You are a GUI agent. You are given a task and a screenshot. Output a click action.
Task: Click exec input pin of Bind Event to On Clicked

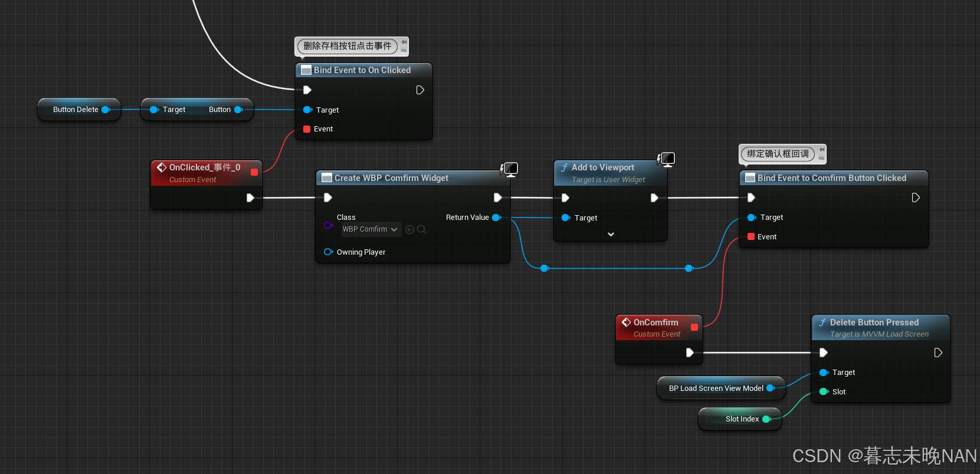coord(307,90)
